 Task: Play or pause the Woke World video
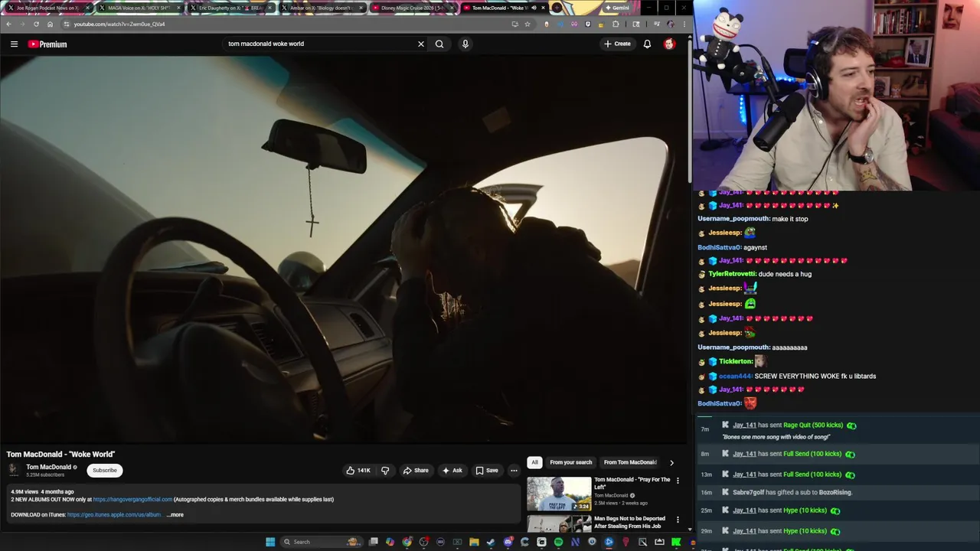tap(344, 249)
